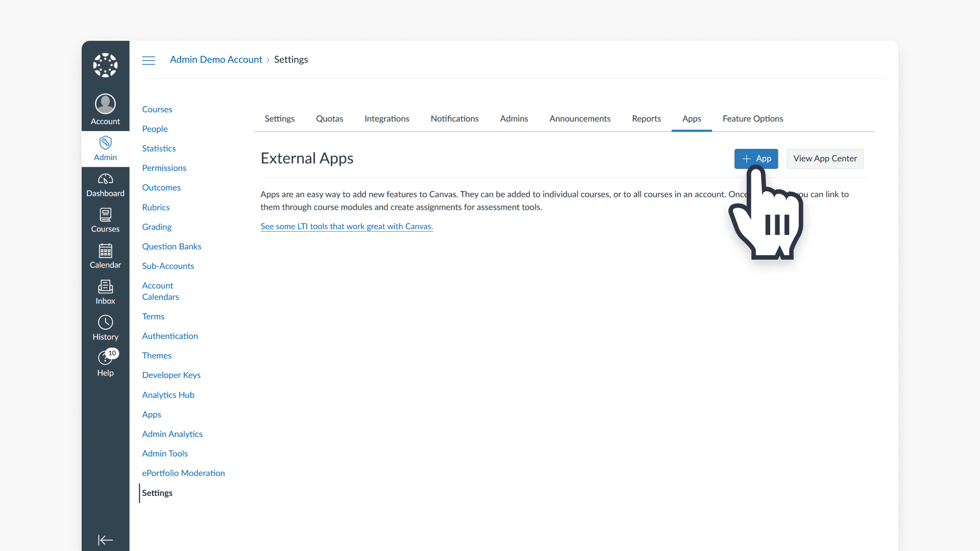Click the Canvas logo
This screenshot has height=551, width=980.
(105, 65)
